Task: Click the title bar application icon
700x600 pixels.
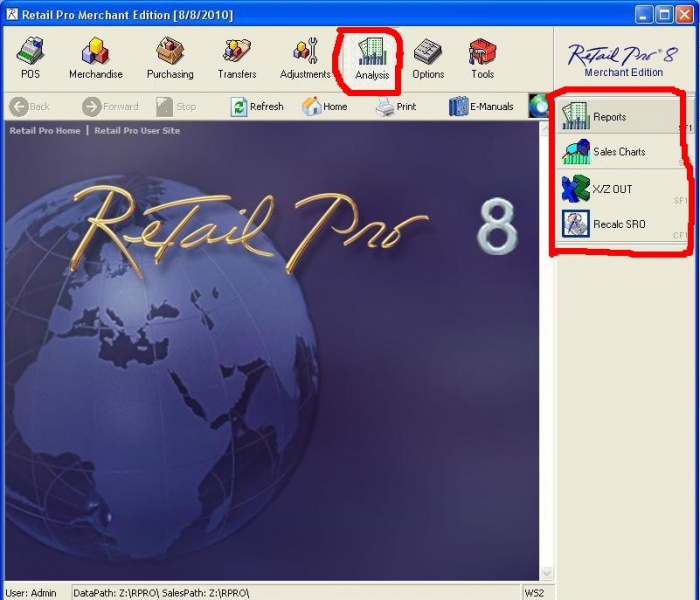Action: click(x=12, y=14)
